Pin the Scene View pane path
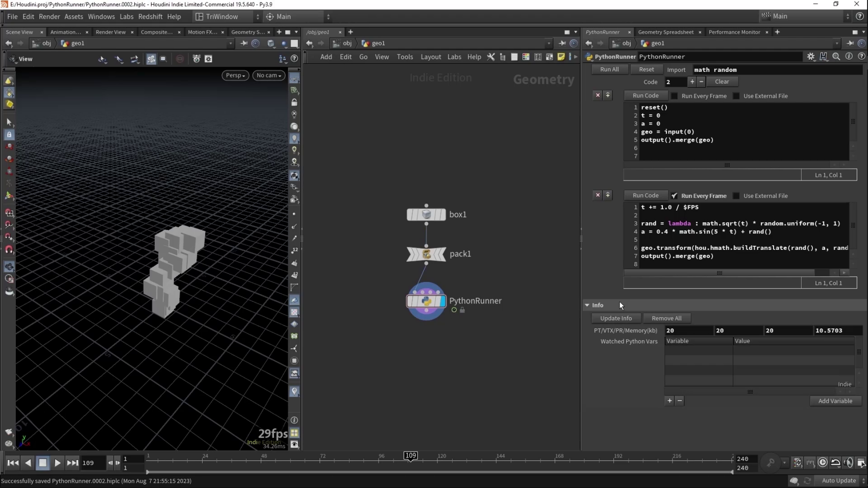Screen dimensions: 868x488 pos(244,43)
